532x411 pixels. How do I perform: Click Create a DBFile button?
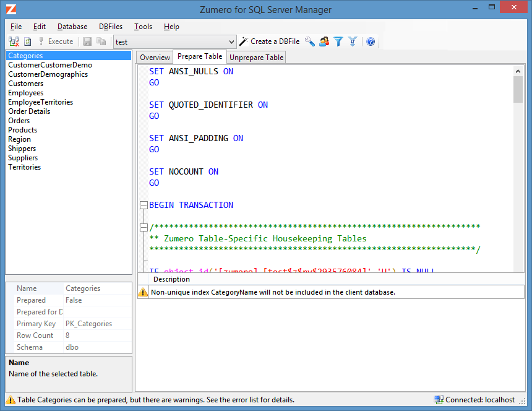coord(270,41)
